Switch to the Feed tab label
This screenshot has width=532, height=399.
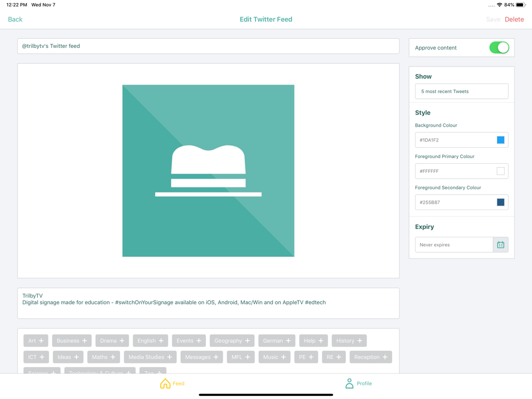click(178, 384)
